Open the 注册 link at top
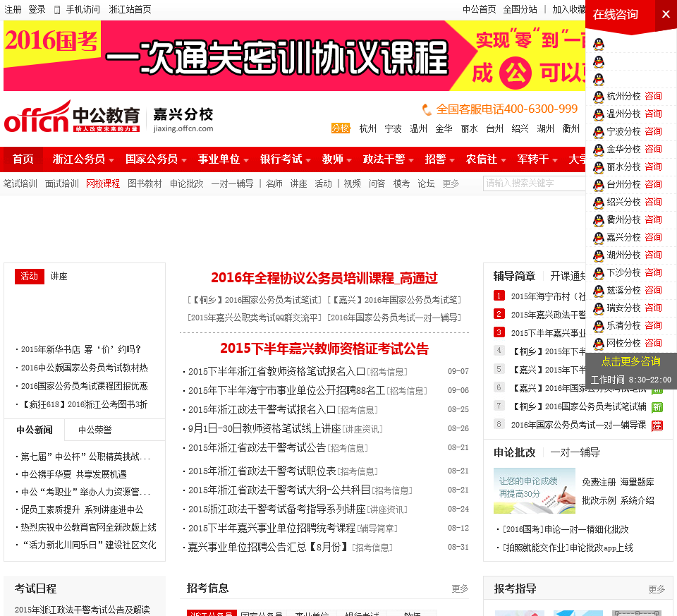This screenshot has height=616, width=677. [x=13, y=9]
